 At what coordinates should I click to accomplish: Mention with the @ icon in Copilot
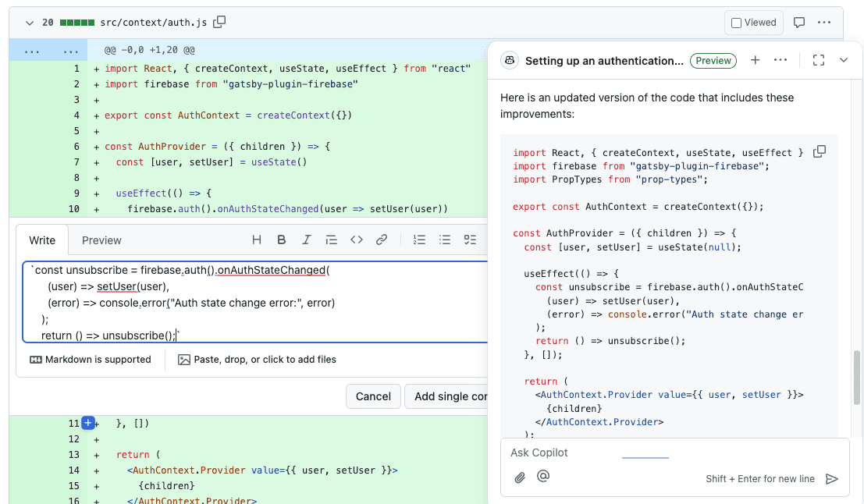point(543,477)
